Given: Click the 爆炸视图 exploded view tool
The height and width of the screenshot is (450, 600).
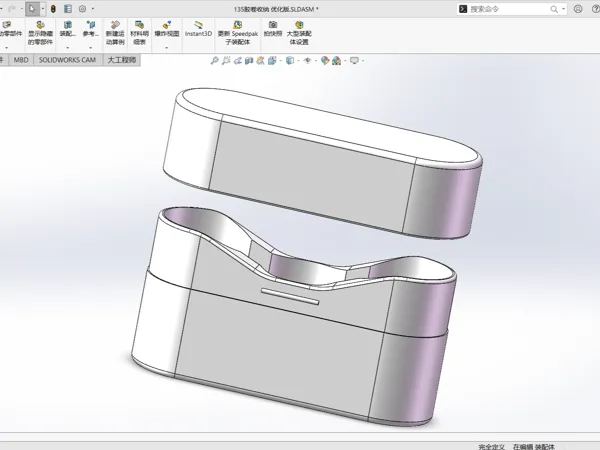Looking at the screenshot, I should [167, 29].
